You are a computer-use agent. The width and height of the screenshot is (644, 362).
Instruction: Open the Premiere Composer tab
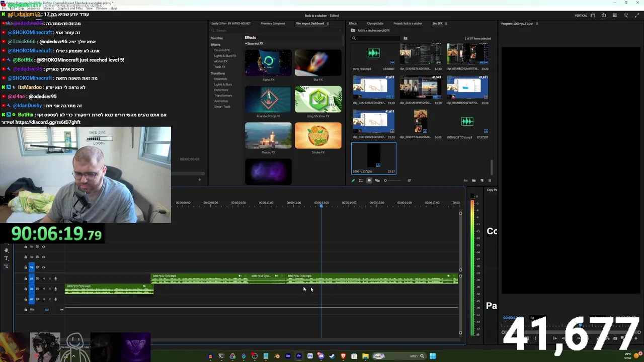273,23
